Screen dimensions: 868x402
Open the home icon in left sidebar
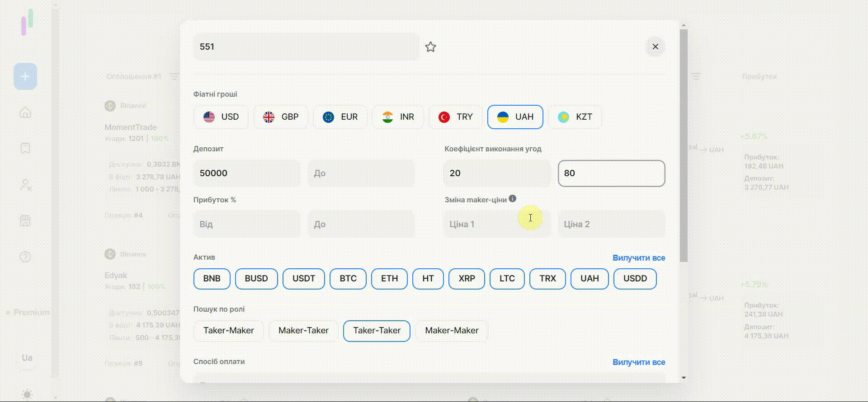(25, 112)
